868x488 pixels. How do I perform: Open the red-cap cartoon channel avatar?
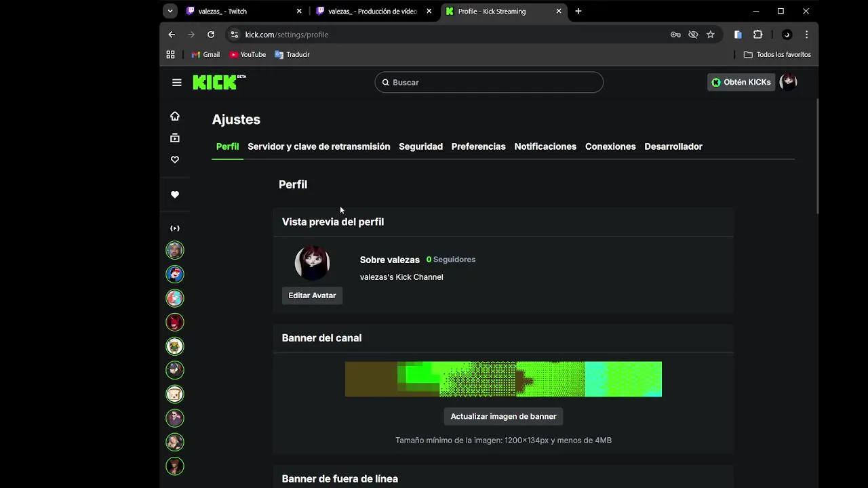click(x=175, y=274)
